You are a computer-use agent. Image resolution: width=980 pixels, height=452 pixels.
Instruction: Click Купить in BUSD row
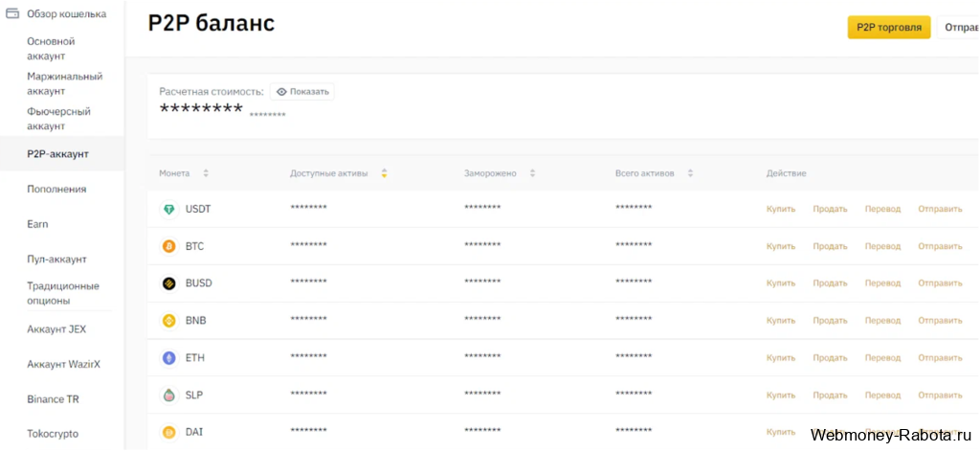coord(781,283)
